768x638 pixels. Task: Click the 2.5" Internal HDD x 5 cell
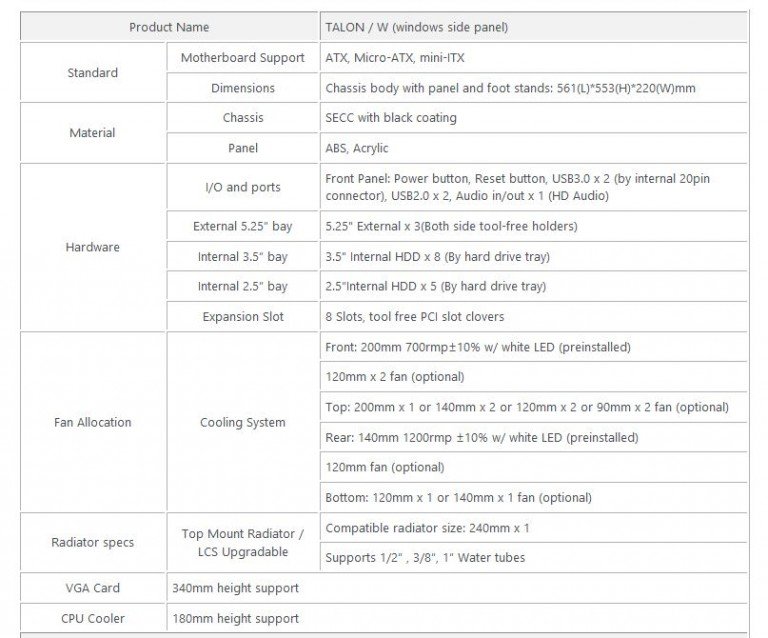pos(533,286)
